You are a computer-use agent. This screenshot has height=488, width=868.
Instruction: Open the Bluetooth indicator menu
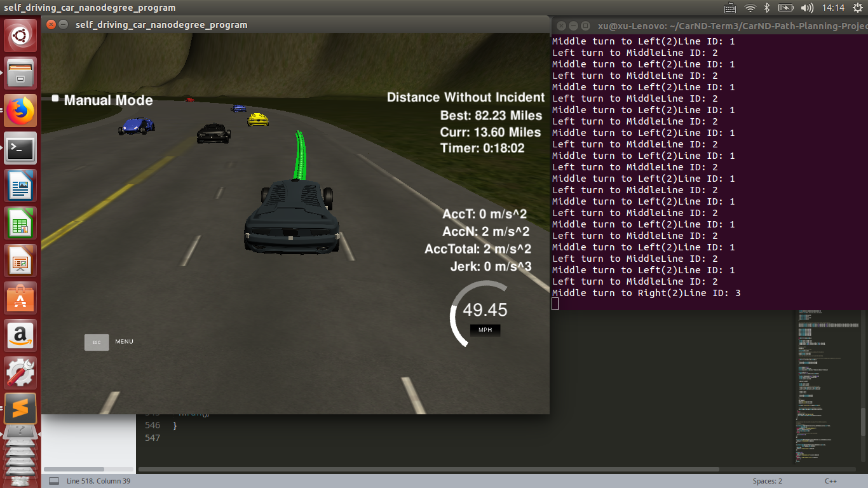click(767, 8)
